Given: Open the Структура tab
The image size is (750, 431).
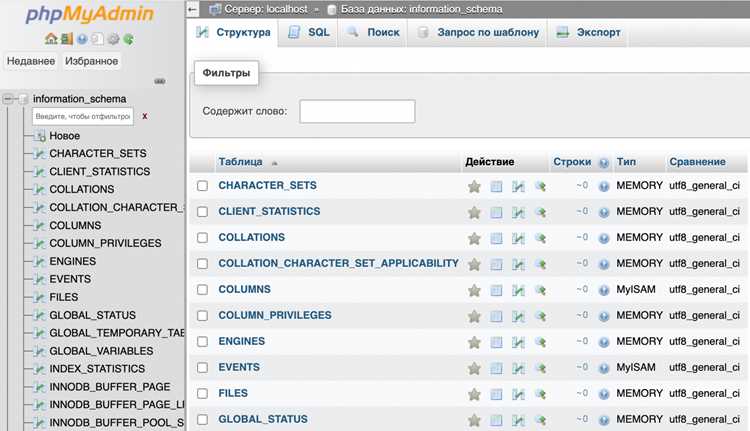Looking at the screenshot, I should point(233,33).
